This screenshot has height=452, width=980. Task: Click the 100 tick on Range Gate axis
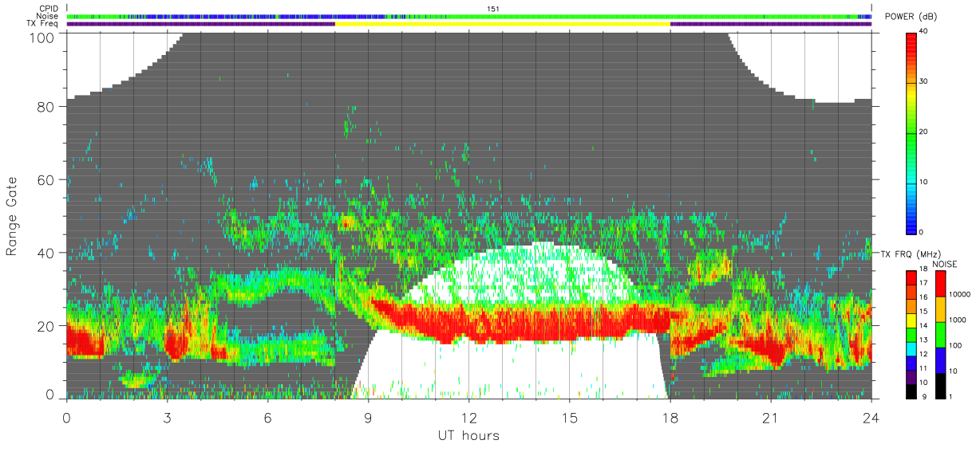pos(43,37)
